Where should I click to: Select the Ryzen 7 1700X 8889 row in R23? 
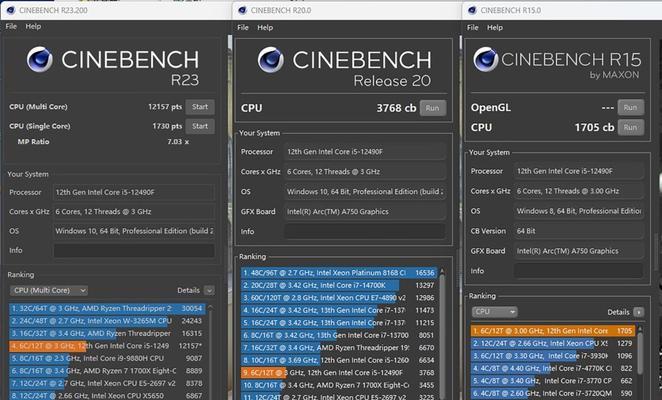[x=107, y=371]
